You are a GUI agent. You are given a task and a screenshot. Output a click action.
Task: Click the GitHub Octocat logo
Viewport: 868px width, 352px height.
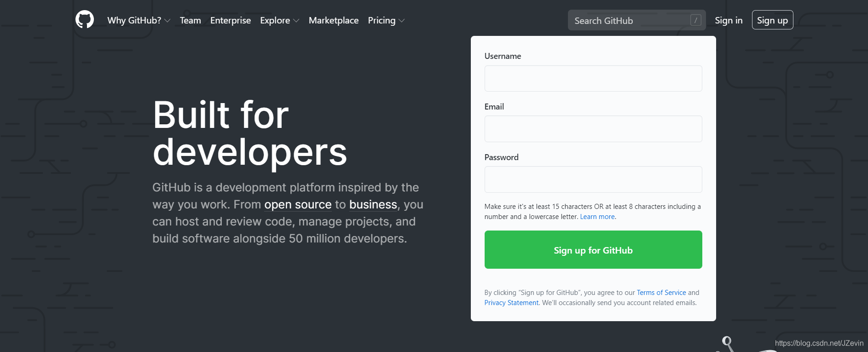click(x=85, y=20)
